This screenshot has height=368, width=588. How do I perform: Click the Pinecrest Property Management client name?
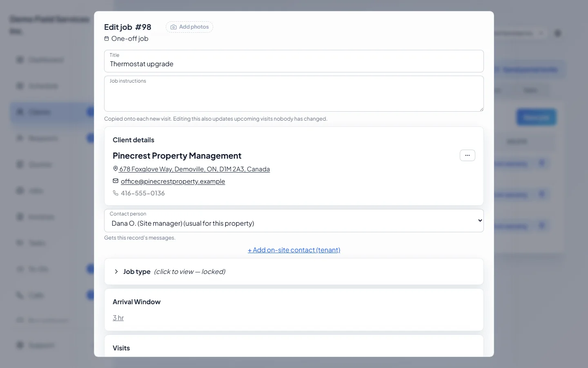[x=177, y=156]
